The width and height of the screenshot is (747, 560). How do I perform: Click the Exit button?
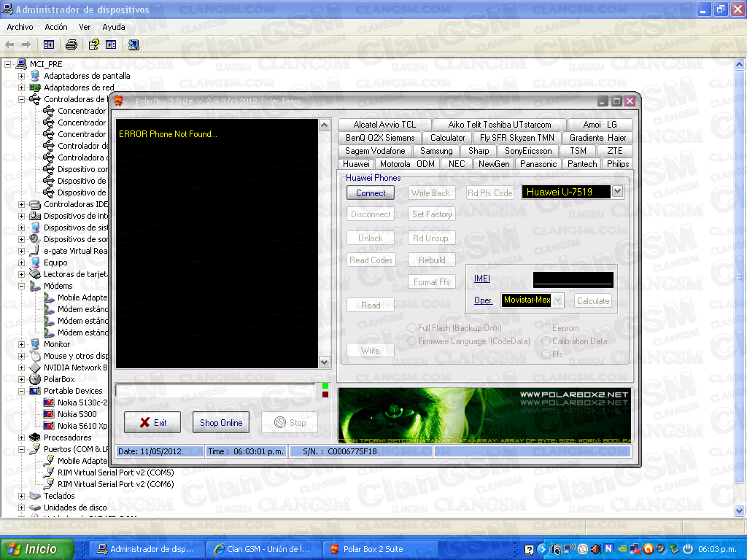pos(152,422)
